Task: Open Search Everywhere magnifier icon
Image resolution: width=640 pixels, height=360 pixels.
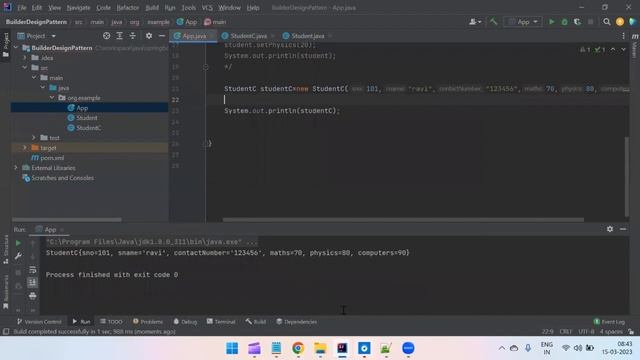Action: coord(607,22)
